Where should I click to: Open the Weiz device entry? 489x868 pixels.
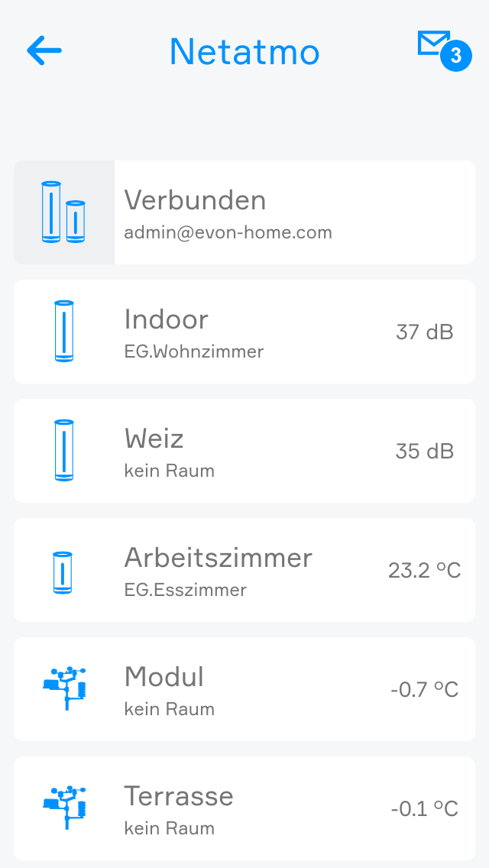pyautogui.click(x=154, y=439)
